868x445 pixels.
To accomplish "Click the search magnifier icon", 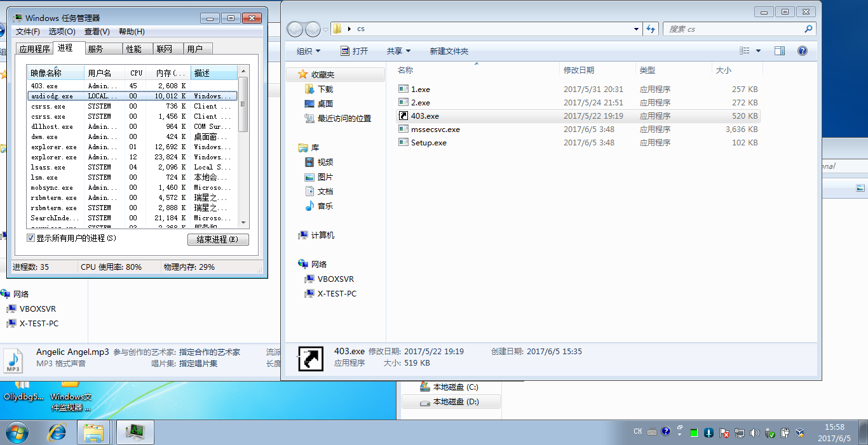I will tap(808, 29).
